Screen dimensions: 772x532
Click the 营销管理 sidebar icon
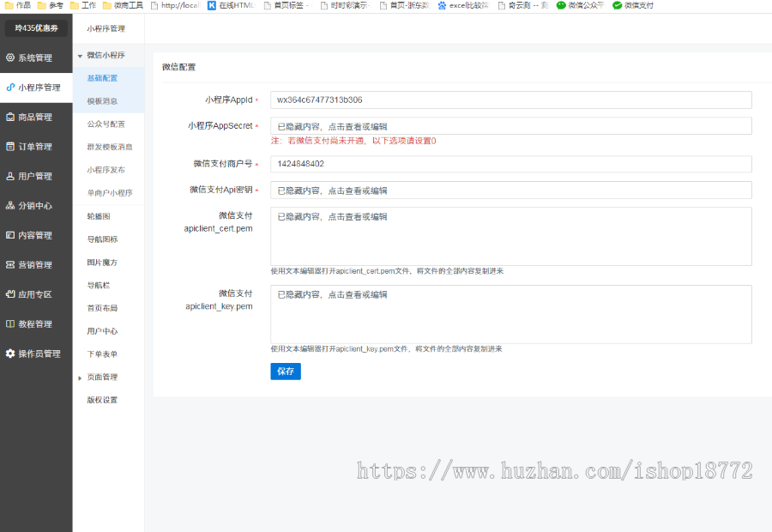click(10, 264)
